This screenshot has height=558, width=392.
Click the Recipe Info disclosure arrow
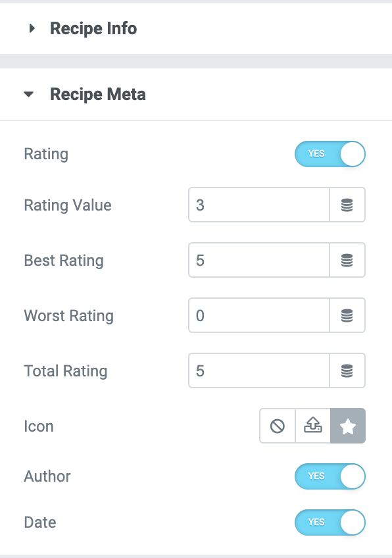coord(30,28)
